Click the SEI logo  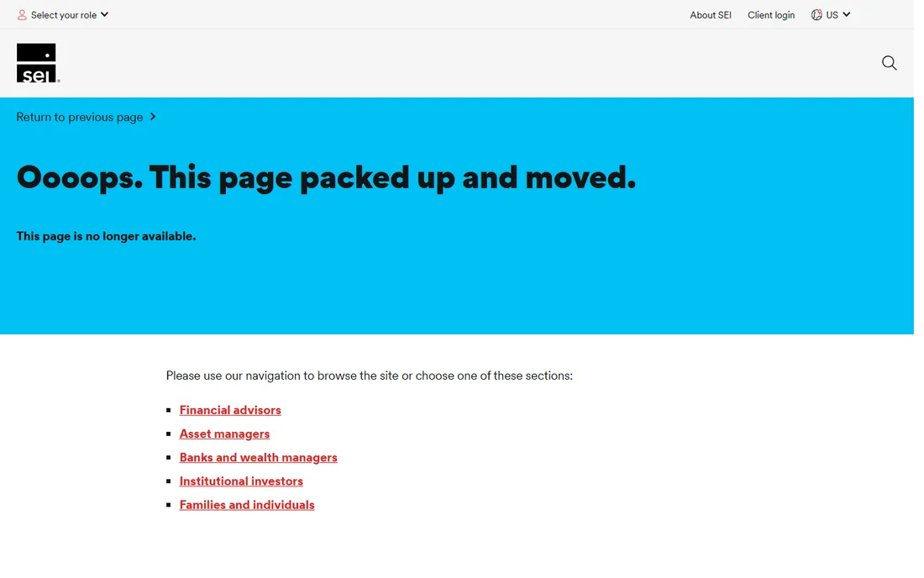[38, 63]
